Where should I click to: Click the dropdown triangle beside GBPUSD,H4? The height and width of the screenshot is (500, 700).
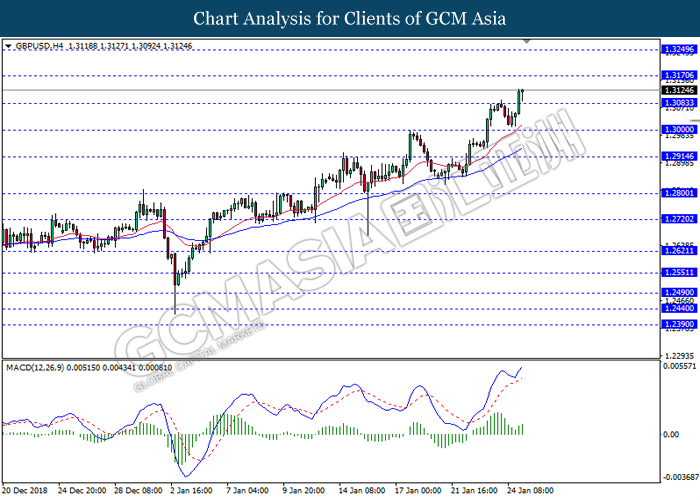click(8, 46)
